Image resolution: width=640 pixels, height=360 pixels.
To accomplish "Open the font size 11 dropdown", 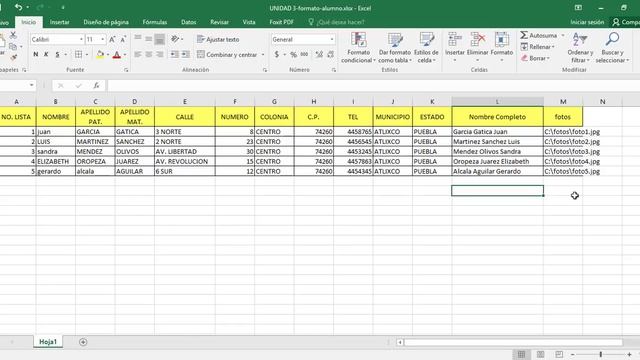I will coord(102,39).
